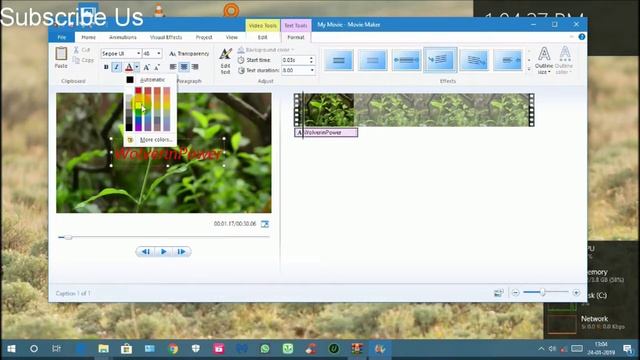
Task: Open the Text duration dropdown
Action: click(x=312, y=70)
